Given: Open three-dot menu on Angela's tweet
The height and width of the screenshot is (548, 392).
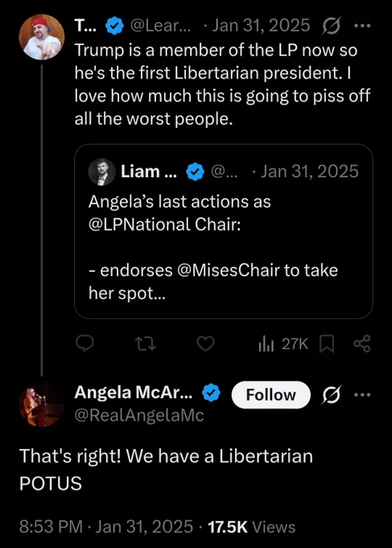Looking at the screenshot, I should pyautogui.click(x=362, y=395).
